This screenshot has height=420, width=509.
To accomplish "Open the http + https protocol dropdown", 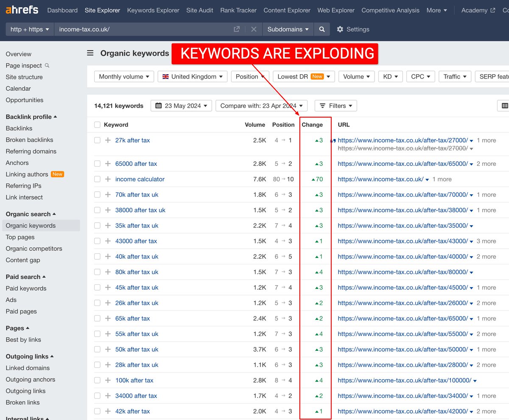I will (x=30, y=29).
